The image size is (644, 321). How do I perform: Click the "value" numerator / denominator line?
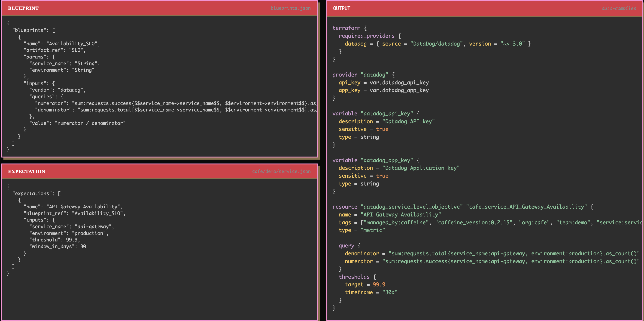tap(78, 123)
